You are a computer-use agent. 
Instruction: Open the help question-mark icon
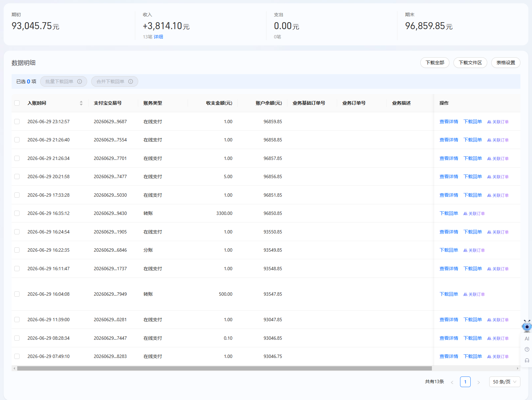tap(527, 349)
